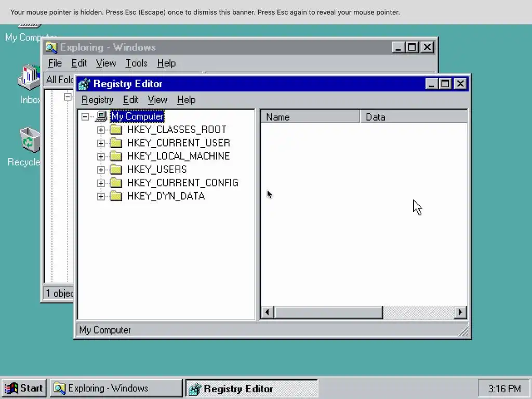Open the File menu in Exploring window
The image size is (532, 399).
55,63
